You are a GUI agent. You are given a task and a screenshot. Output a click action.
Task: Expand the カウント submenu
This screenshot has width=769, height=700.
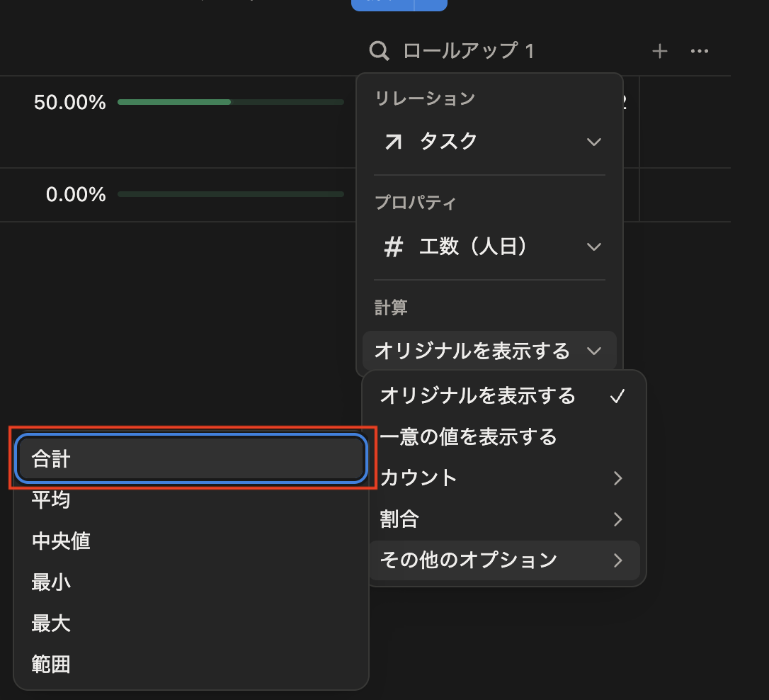tap(503, 478)
